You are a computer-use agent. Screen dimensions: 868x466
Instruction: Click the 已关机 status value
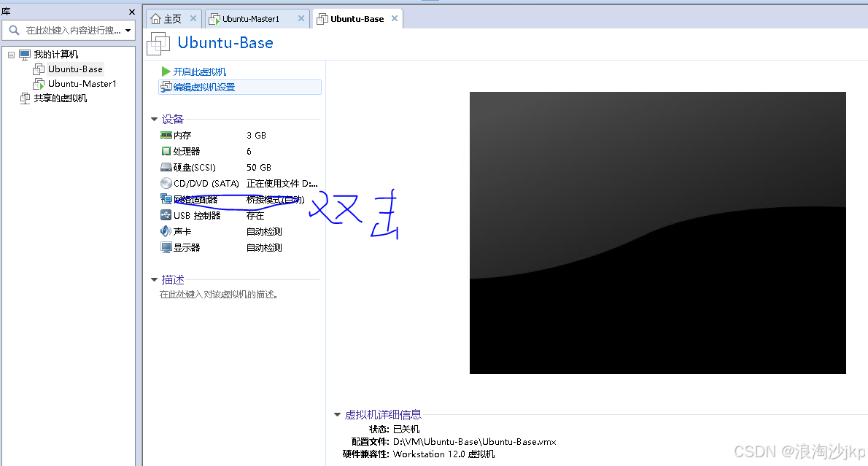pyautogui.click(x=406, y=429)
